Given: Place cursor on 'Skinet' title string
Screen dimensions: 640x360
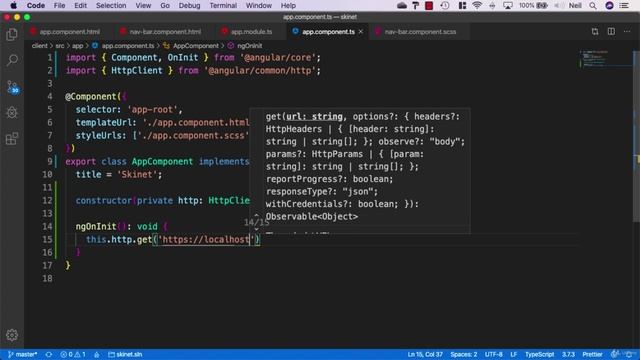Looking at the screenshot, I should coord(137,174).
